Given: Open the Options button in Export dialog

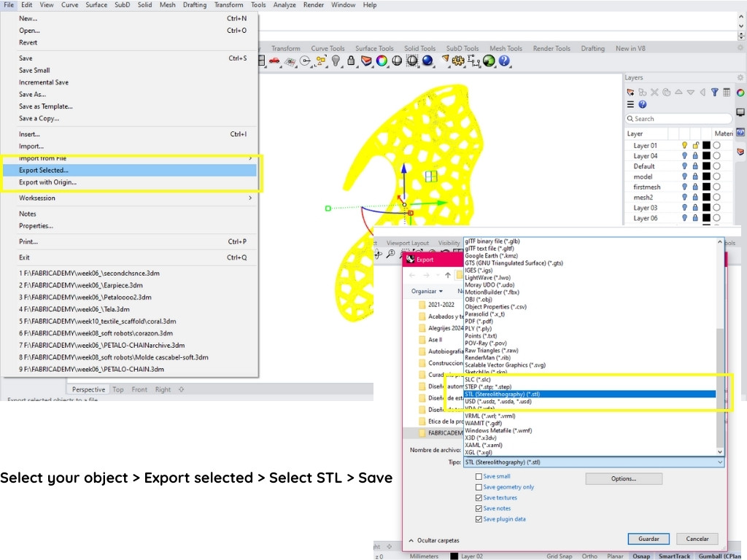Looking at the screenshot, I should coord(623,479).
